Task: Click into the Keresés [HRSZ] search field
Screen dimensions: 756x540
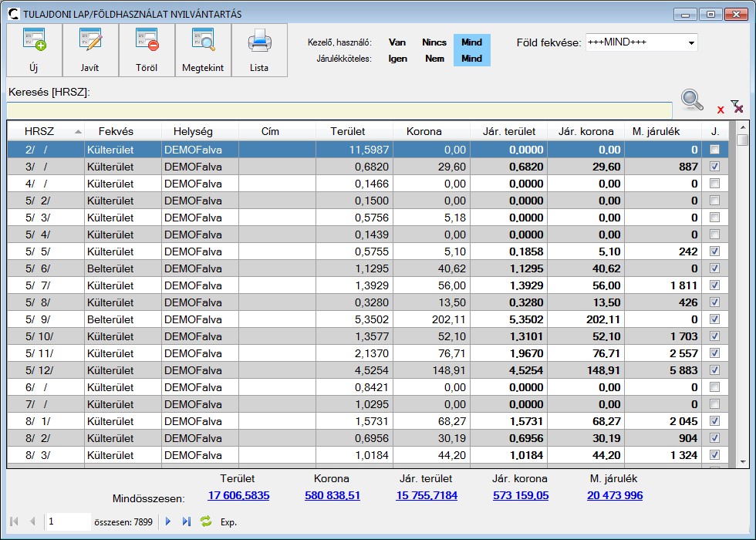Action: [339, 110]
